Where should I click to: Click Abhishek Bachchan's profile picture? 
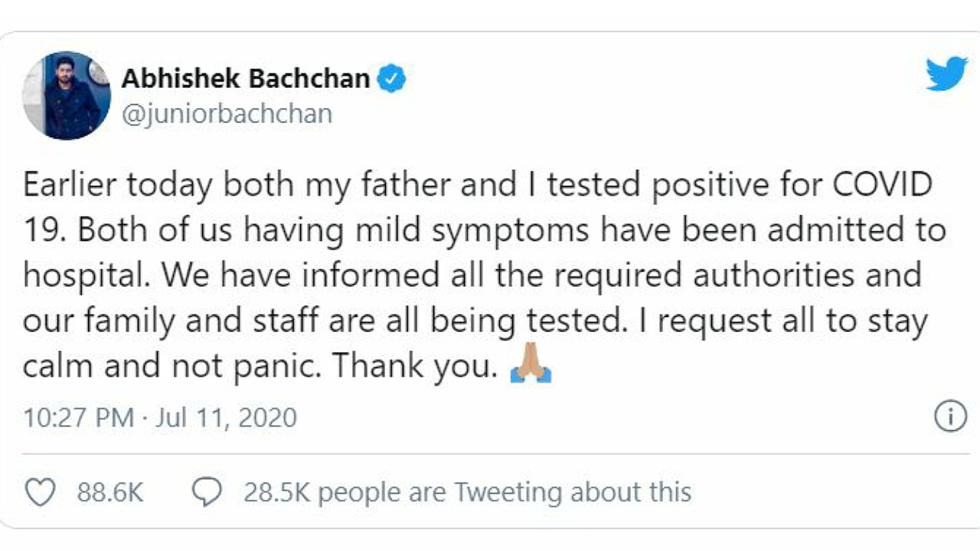[x=67, y=96]
